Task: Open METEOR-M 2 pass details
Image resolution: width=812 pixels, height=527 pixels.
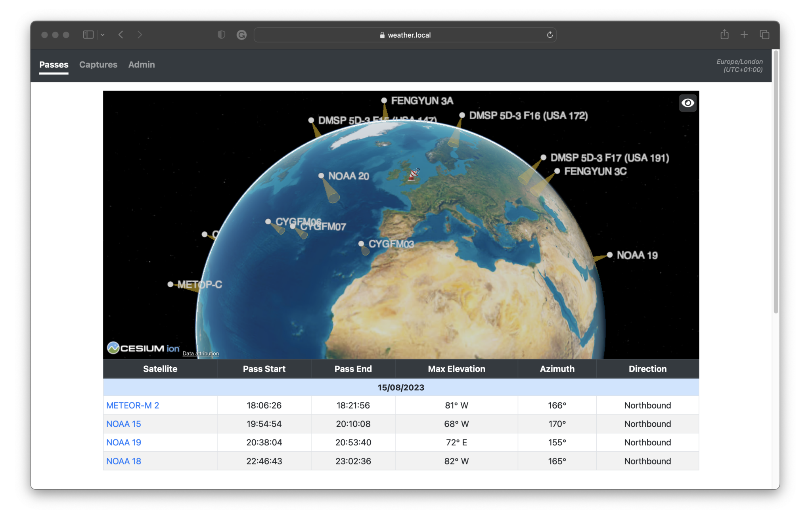Action: (x=132, y=405)
